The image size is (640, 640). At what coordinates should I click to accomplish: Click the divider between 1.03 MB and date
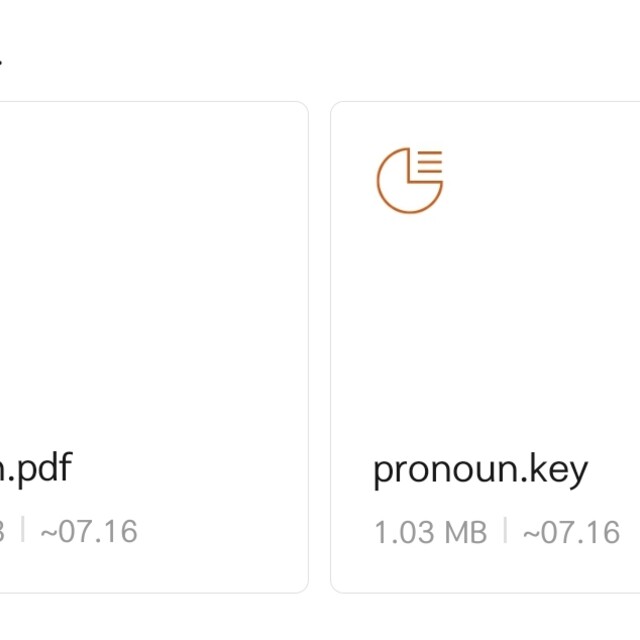coord(505,531)
